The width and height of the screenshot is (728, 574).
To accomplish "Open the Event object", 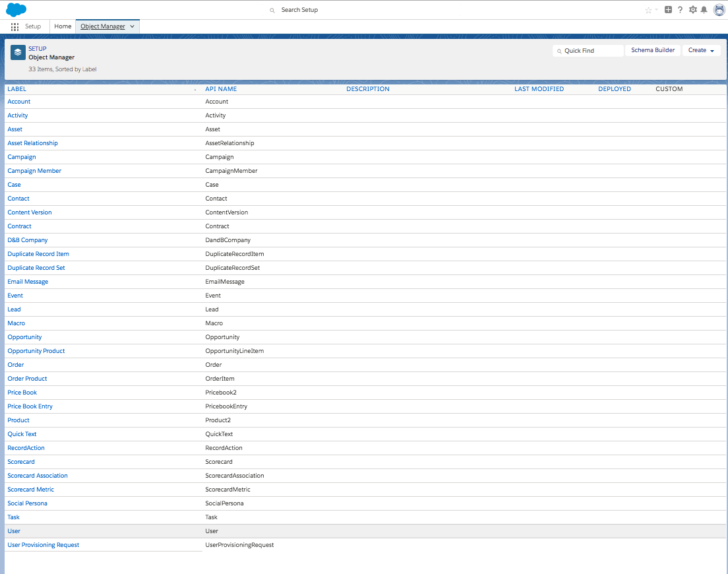I will (x=15, y=296).
